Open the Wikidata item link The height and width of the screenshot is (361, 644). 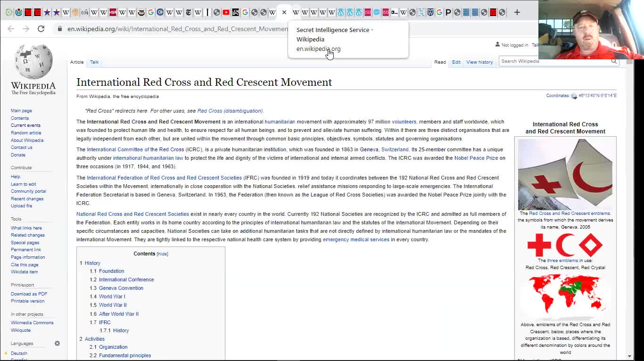(24, 272)
